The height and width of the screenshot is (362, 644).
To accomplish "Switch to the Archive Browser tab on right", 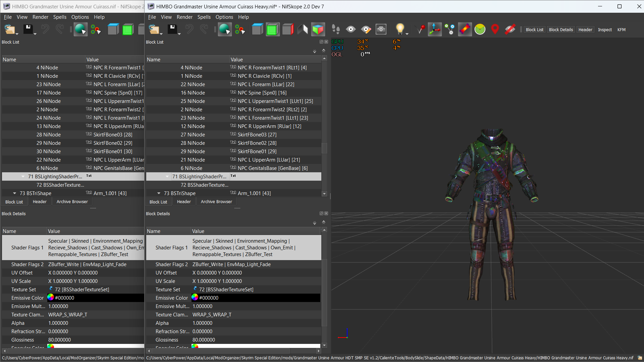I will coord(216,202).
